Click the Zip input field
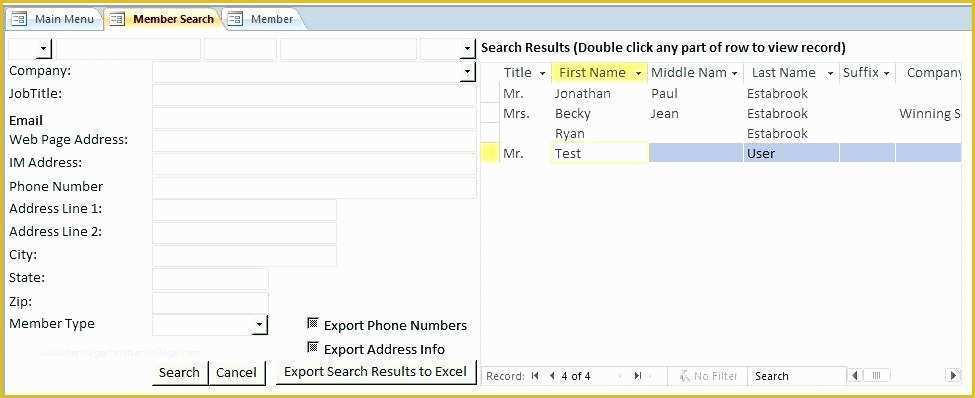 [x=210, y=303]
